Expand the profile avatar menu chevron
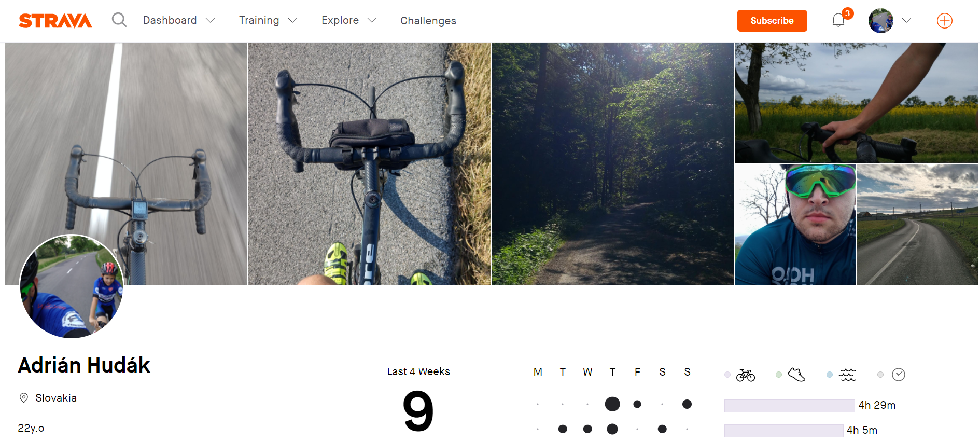980x441 pixels. coord(906,20)
